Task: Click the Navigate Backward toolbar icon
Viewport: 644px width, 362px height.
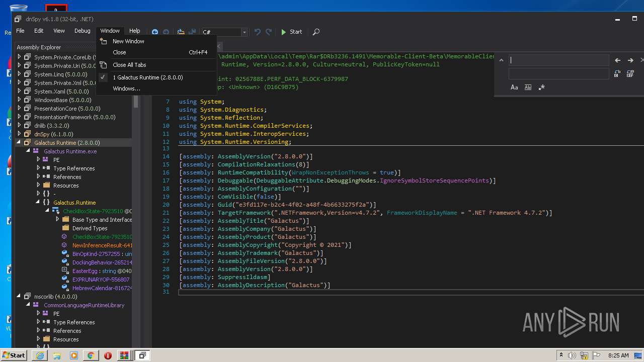Action: 155,32
